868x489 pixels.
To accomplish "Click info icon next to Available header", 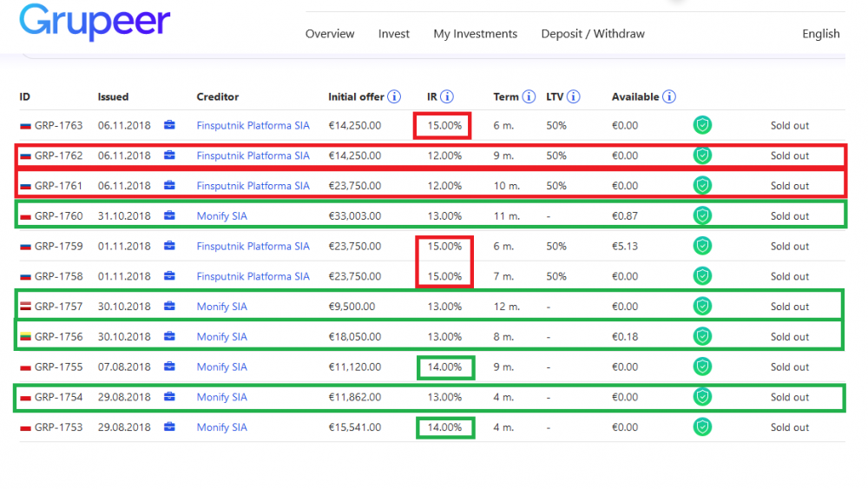I will click(669, 97).
